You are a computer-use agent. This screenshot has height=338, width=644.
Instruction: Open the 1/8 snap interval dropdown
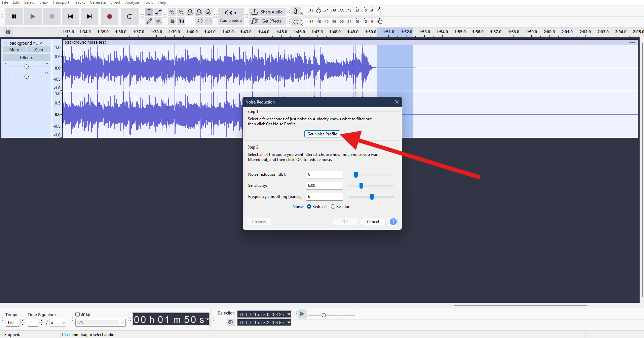122,323
